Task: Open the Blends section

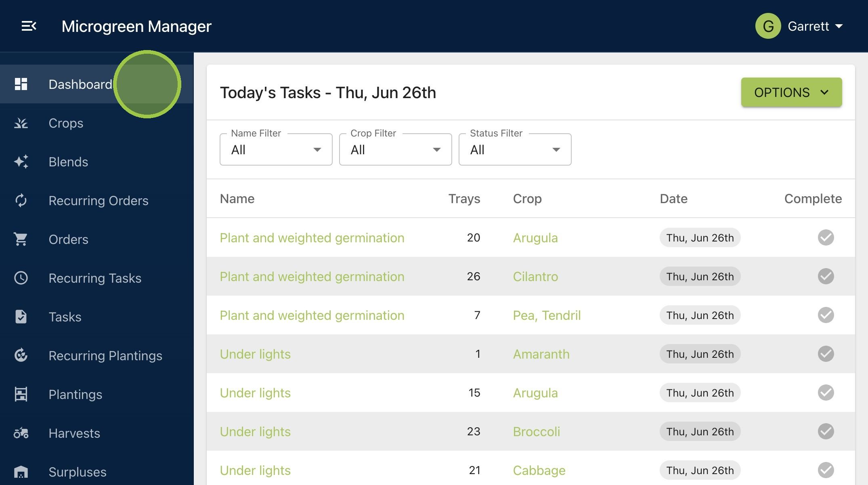Action: pos(96,162)
